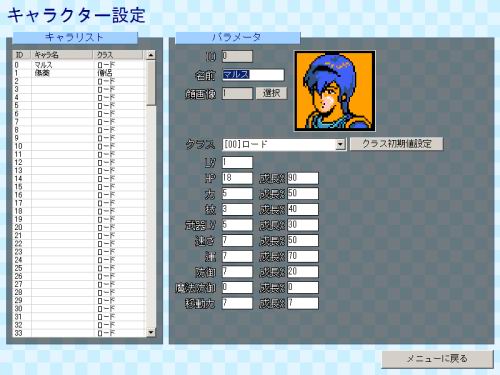The height and width of the screenshot is (375, 500).
Task: Click the character portrait image
Action: tap(335, 91)
